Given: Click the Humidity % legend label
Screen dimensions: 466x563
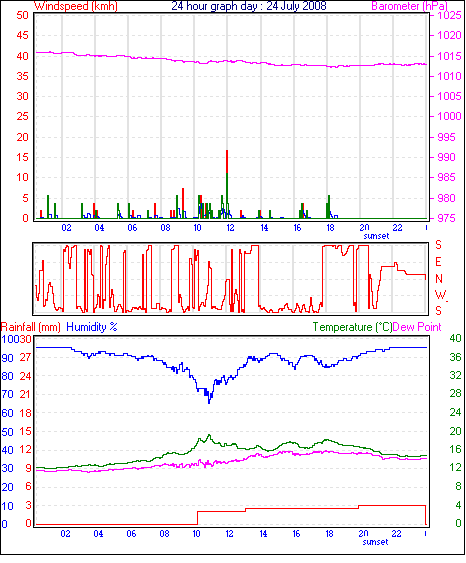Looking at the screenshot, I should tap(92, 327).
